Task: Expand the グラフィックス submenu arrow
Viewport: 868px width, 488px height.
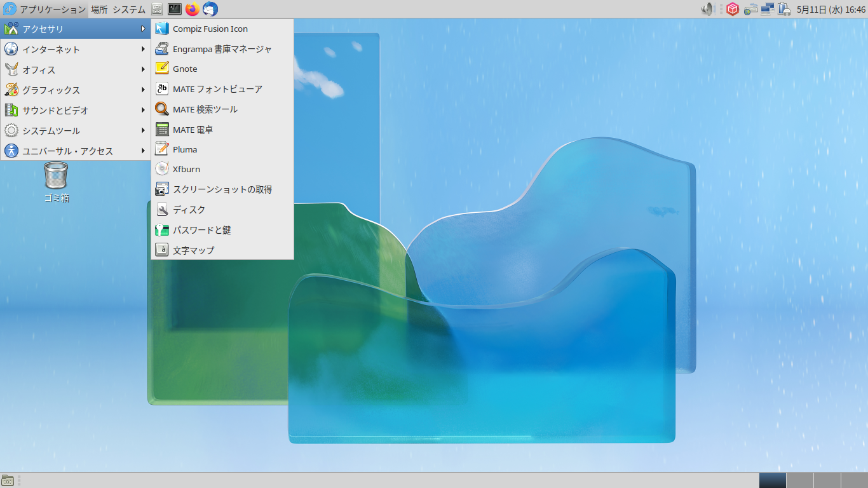Action: click(x=144, y=90)
